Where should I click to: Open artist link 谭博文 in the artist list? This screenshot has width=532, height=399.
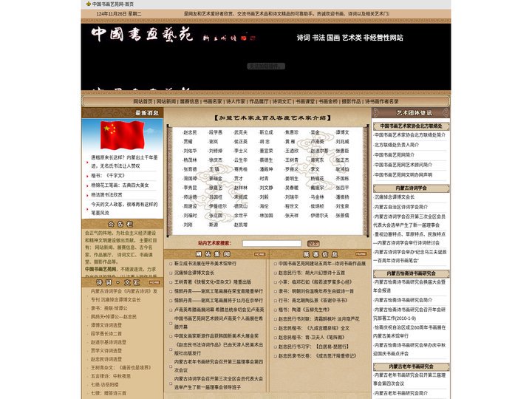click(x=342, y=132)
